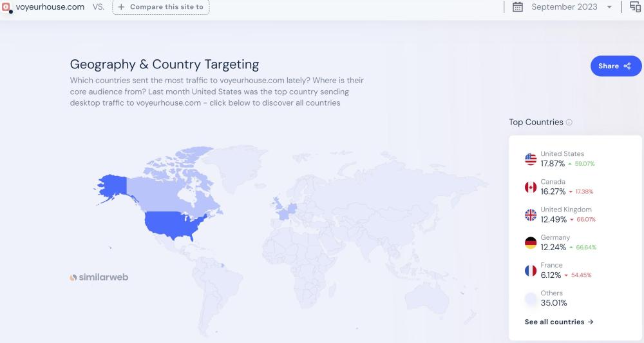Click the Geography & Country Targeting heading
The width and height of the screenshot is (644, 343).
tap(164, 64)
